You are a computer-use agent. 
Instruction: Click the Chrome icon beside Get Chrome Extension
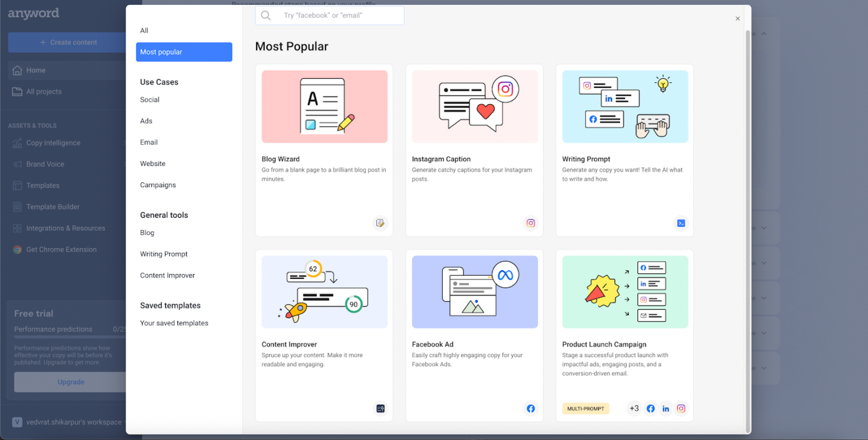point(17,250)
